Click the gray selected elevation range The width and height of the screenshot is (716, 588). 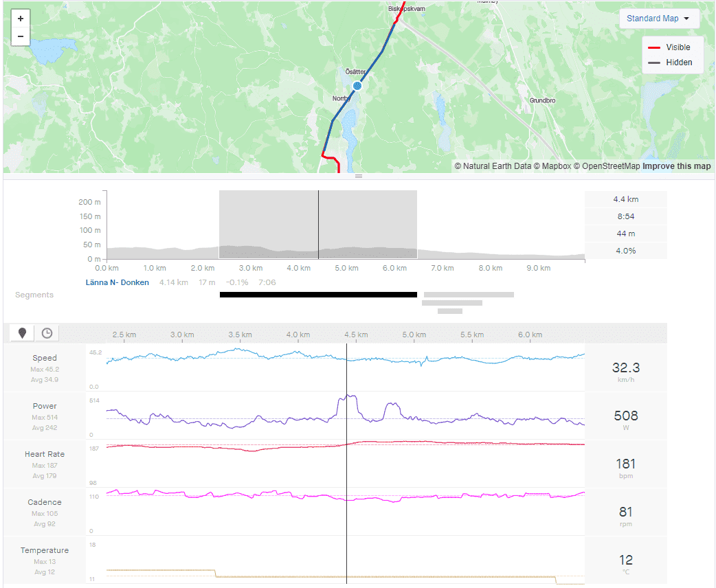[268, 220]
